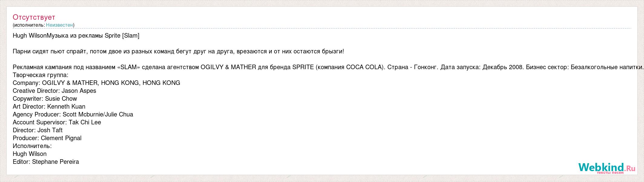Click the sentence starting 'Парни сидят пьют спрайт'
The width and height of the screenshot is (644, 182).
178,52
